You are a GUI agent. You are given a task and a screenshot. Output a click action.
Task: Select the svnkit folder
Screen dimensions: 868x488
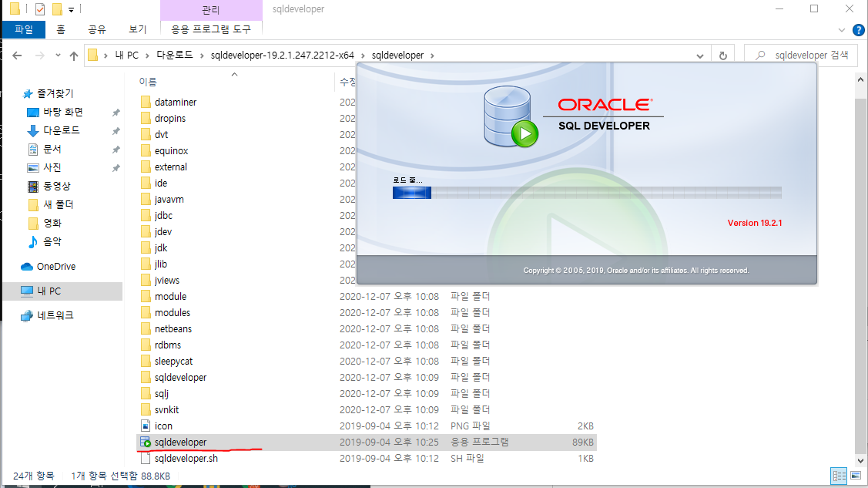(166, 410)
